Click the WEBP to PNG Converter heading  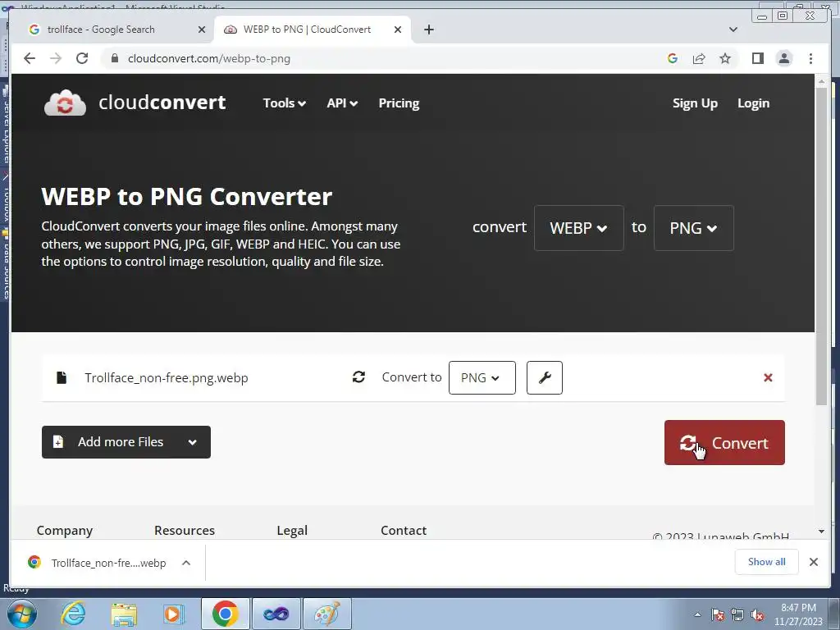coord(186,197)
